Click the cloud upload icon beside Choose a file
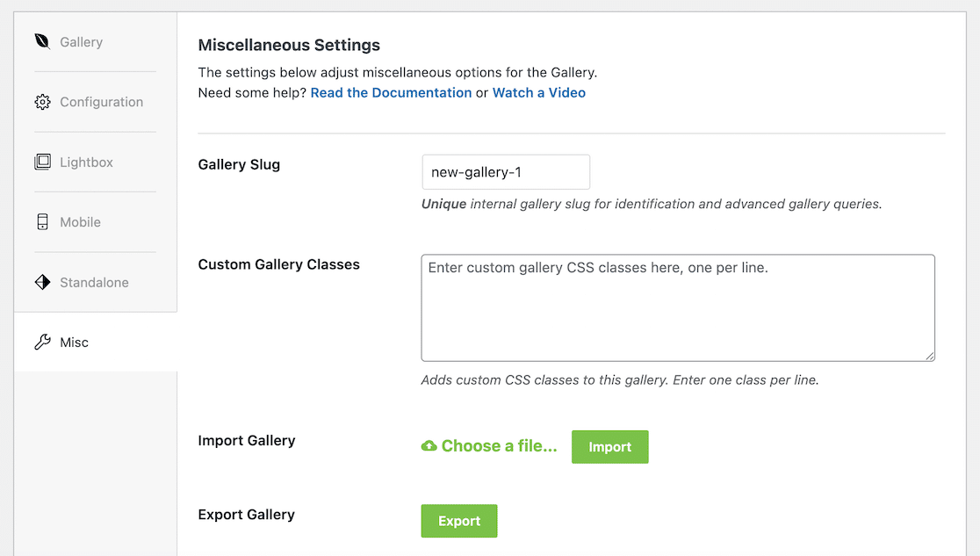This screenshot has height=556, width=980. 429,446
